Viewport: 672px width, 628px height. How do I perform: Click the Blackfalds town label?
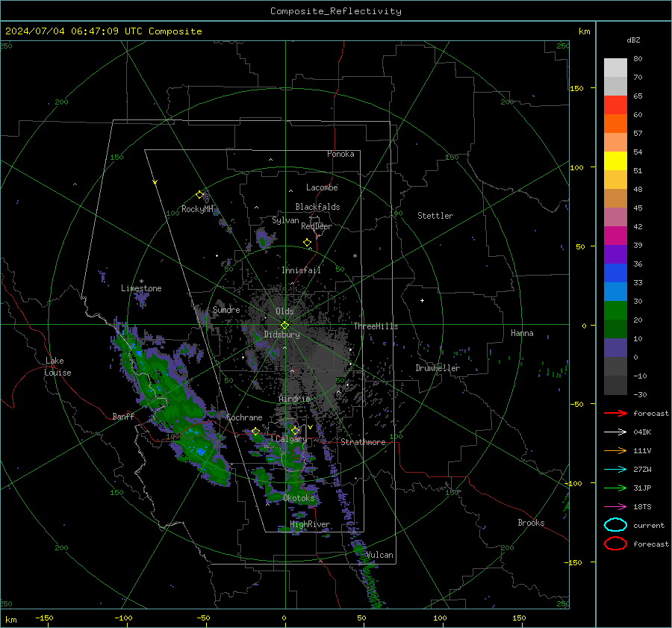point(317,207)
